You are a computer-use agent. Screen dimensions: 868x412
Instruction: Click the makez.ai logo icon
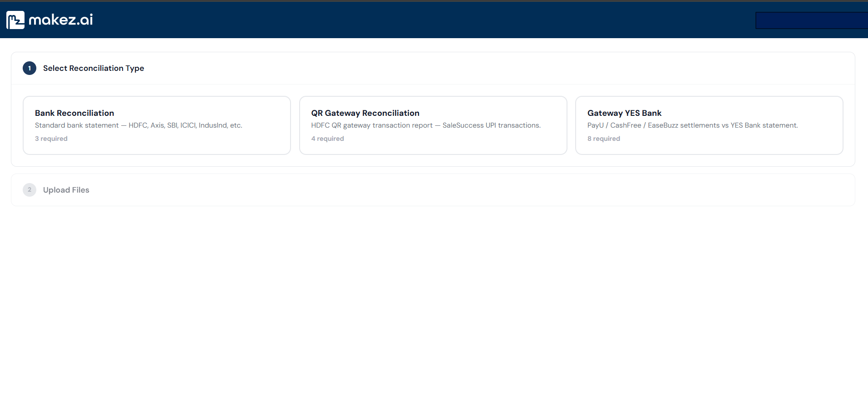(15, 20)
